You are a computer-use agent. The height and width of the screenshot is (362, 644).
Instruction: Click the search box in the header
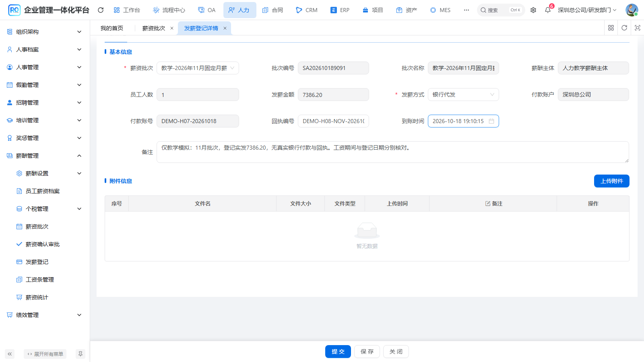pos(501,10)
